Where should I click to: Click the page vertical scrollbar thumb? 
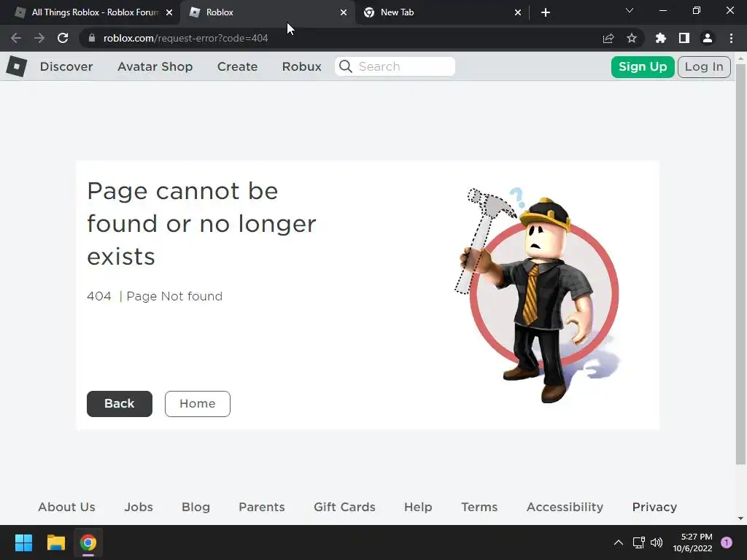(x=740, y=263)
